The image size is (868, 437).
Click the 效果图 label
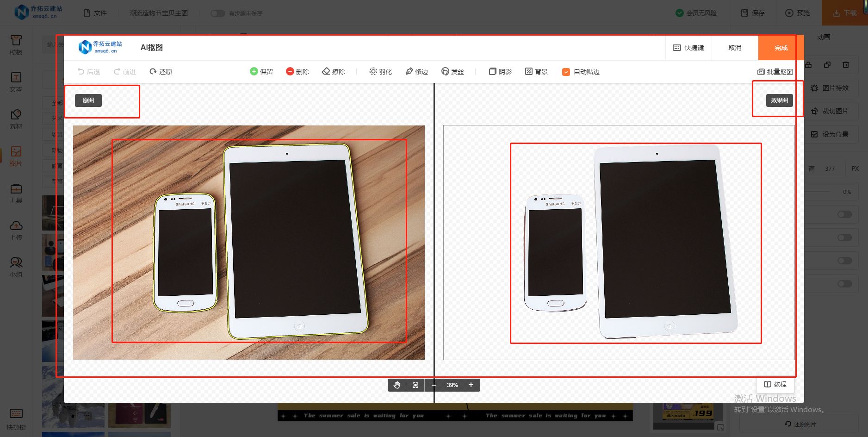(x=780, y=100)
